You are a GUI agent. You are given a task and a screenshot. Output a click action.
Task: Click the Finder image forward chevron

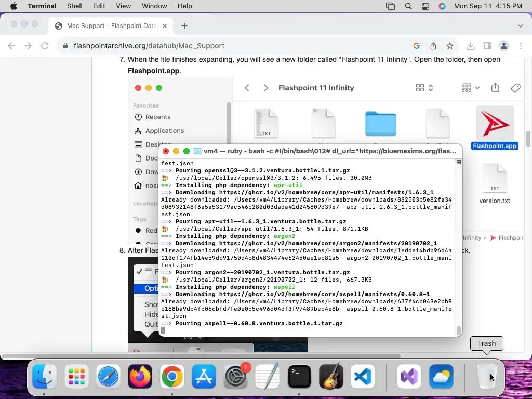265,88
